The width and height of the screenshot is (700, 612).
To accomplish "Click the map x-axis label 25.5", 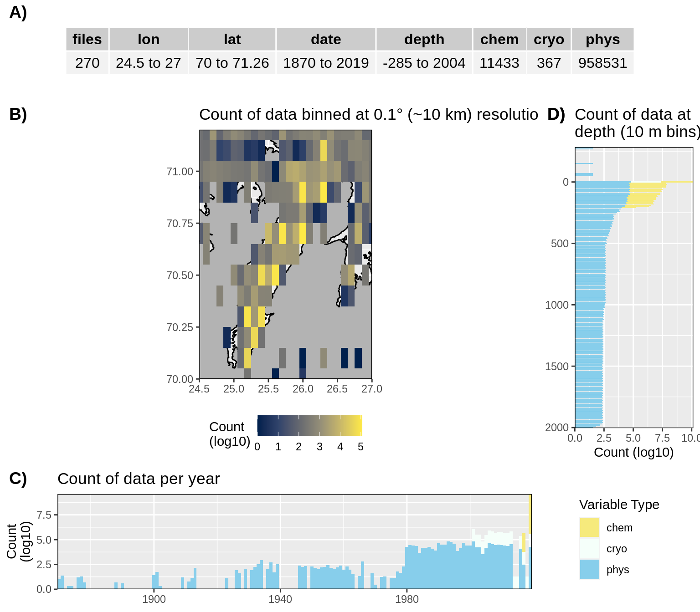I will point(268,389).
